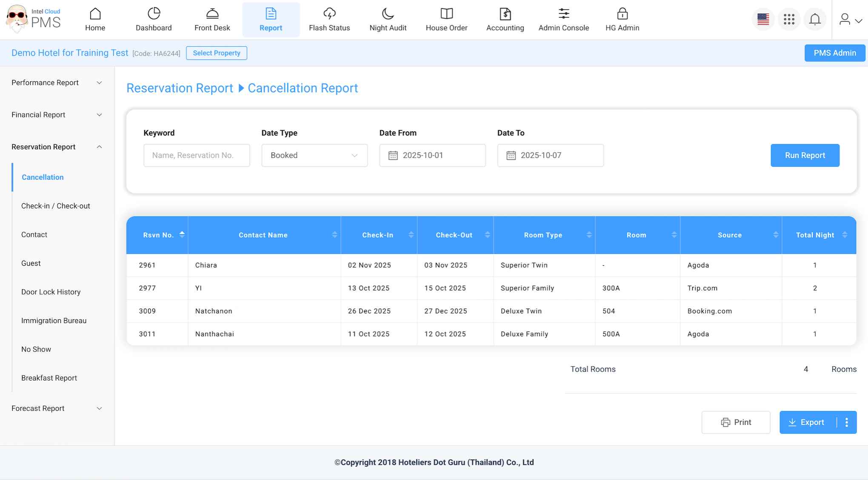Select Check-in / Check-out report item
Image resolution: width=868 pixels, height=480 pixels.
(56, 206)
